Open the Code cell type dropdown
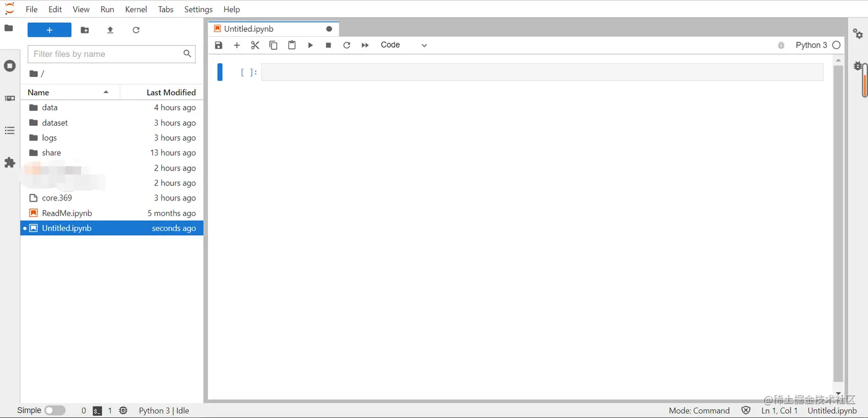The height and width of the screenshot is (418, 868). (x=404, y=45)
